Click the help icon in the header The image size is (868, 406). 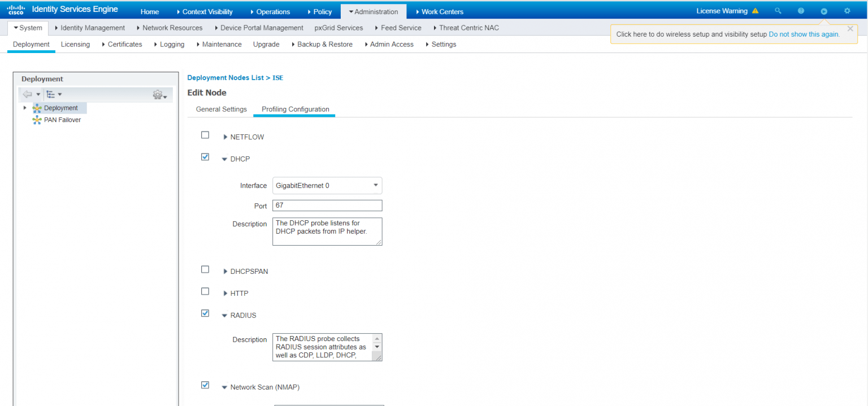(x=801, y=11)
